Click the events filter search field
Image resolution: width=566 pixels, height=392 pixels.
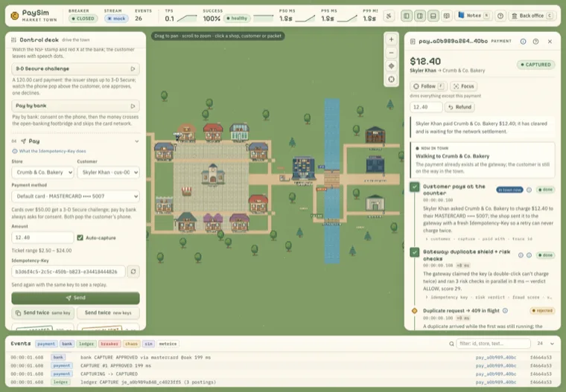click(493, 344)
